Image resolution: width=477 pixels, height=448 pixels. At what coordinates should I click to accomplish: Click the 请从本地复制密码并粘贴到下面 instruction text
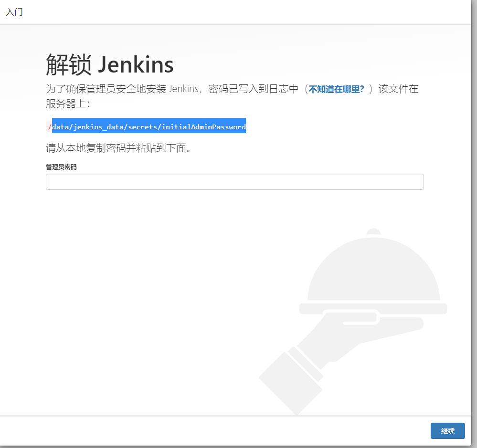tap(118, 148)
